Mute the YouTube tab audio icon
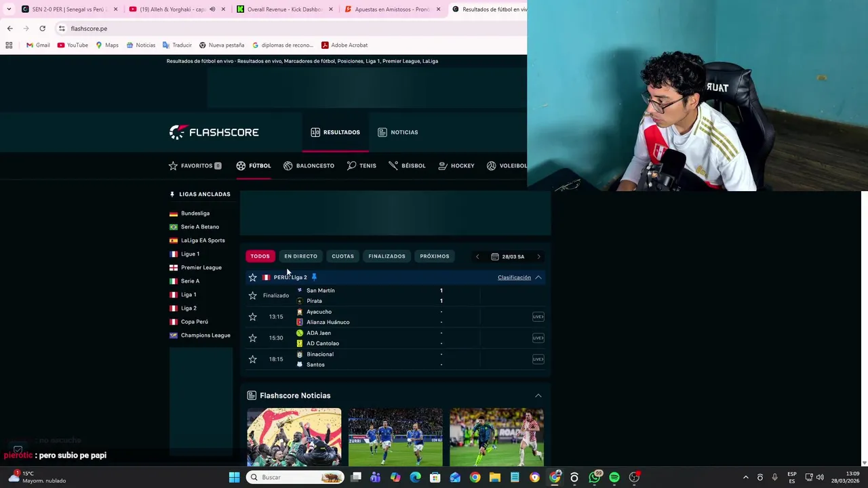 coord(212,9)
